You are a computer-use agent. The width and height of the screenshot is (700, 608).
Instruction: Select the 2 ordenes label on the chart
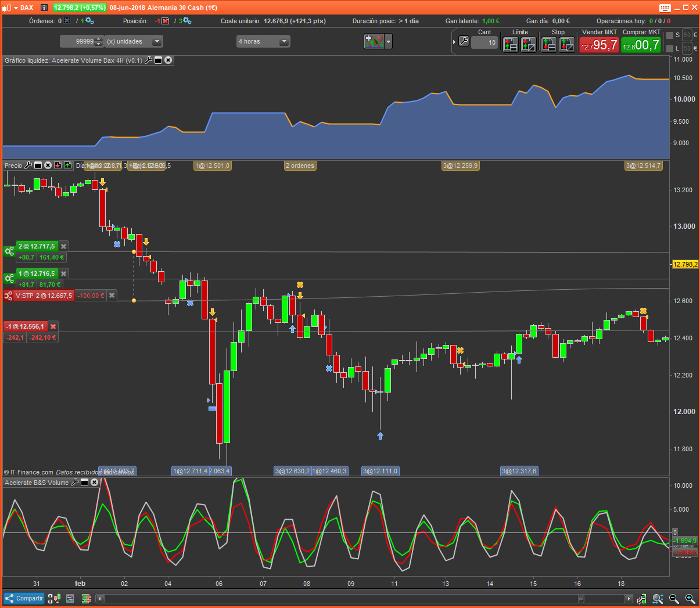click(x=300, y=166)
